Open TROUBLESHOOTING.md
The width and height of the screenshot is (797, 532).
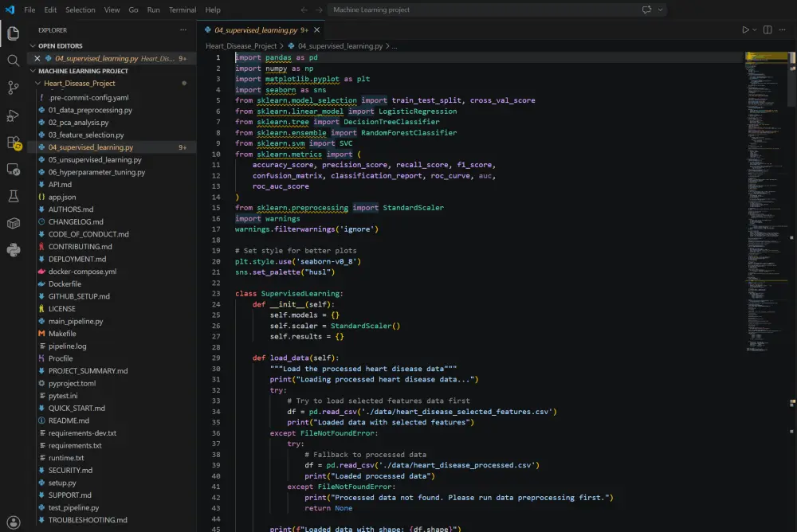88,520
